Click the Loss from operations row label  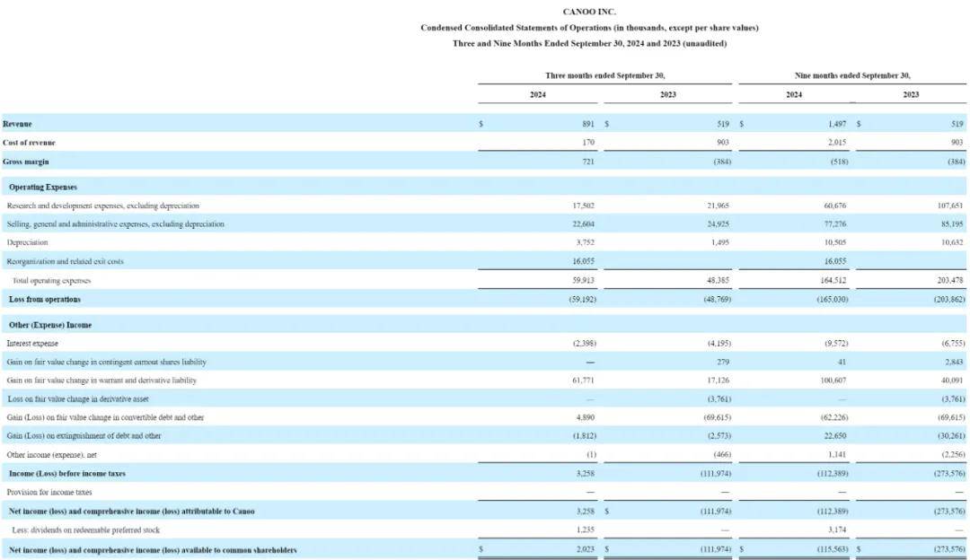(x=44, y=299)
